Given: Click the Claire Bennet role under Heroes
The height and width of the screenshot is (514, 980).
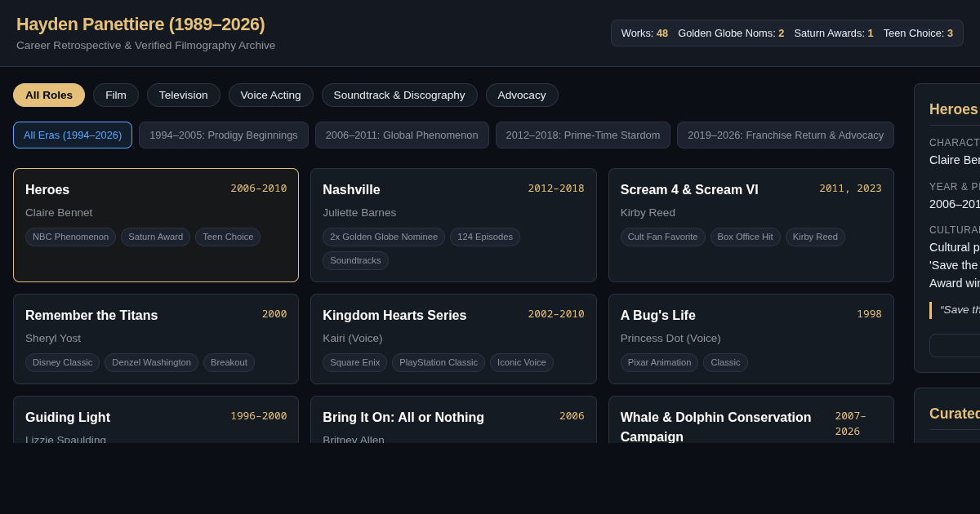Looking at the screenshot, I should tap(59, 213).
